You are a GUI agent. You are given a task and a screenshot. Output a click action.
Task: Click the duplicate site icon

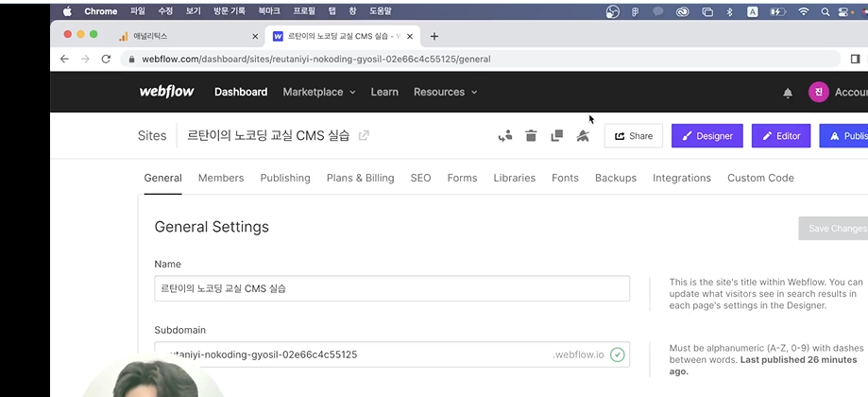click(557, 136)
